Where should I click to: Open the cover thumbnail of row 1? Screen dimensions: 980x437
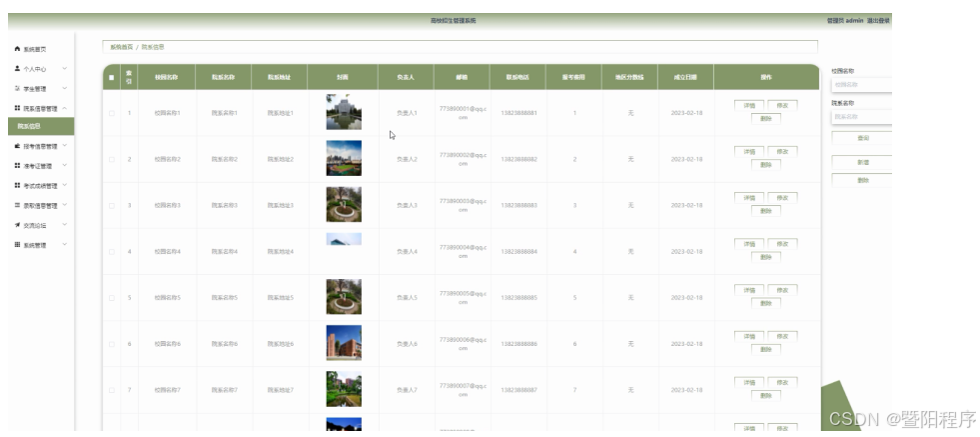tap(344, 112)
